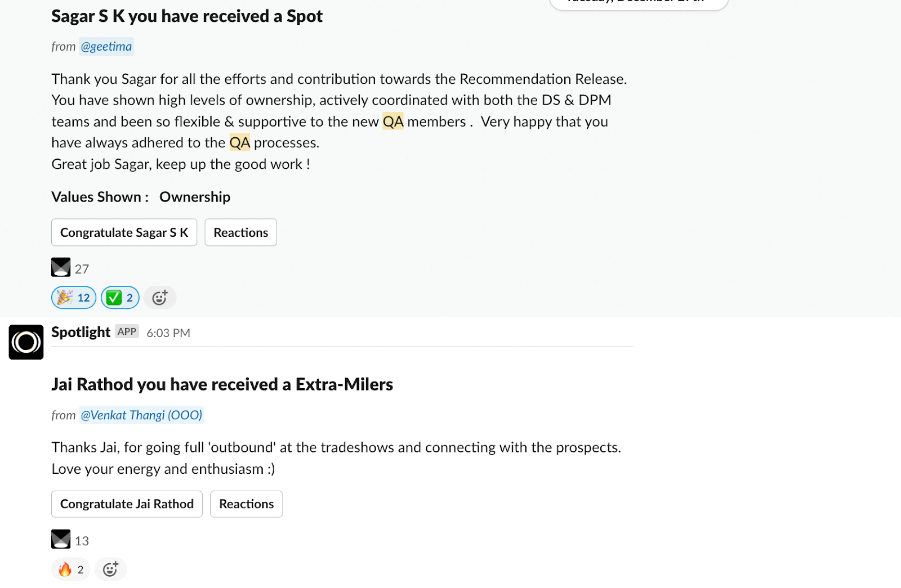Click the Spotlight app avatar icon
Viewport: 901px width, 588px height.
[26, 342]
